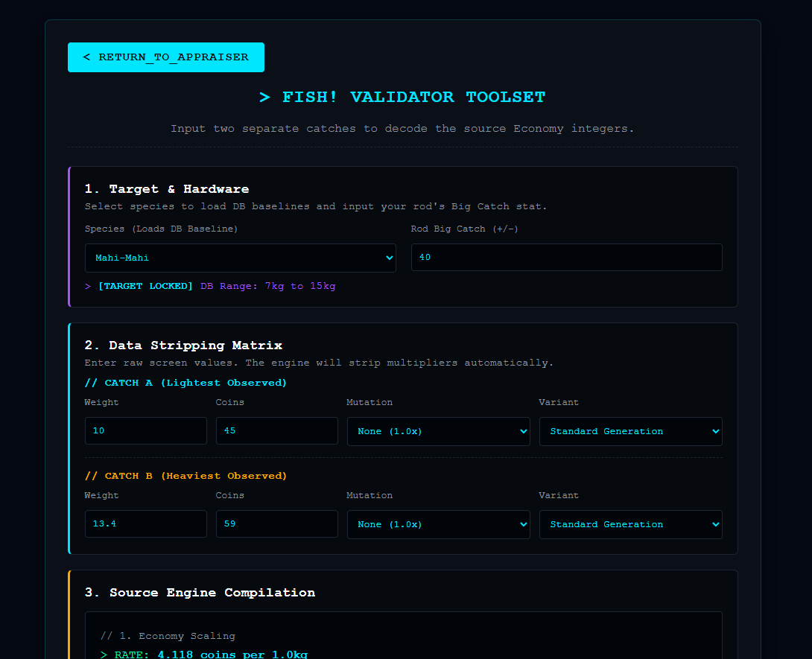Click '// 1. Economy Scaling' comment text
812x659 pixels.
[168, 636]
